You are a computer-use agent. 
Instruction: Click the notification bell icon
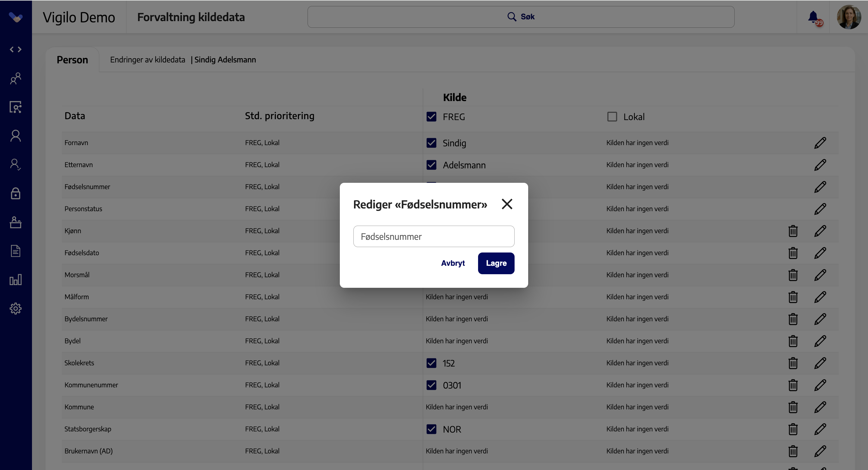(813, 17)
